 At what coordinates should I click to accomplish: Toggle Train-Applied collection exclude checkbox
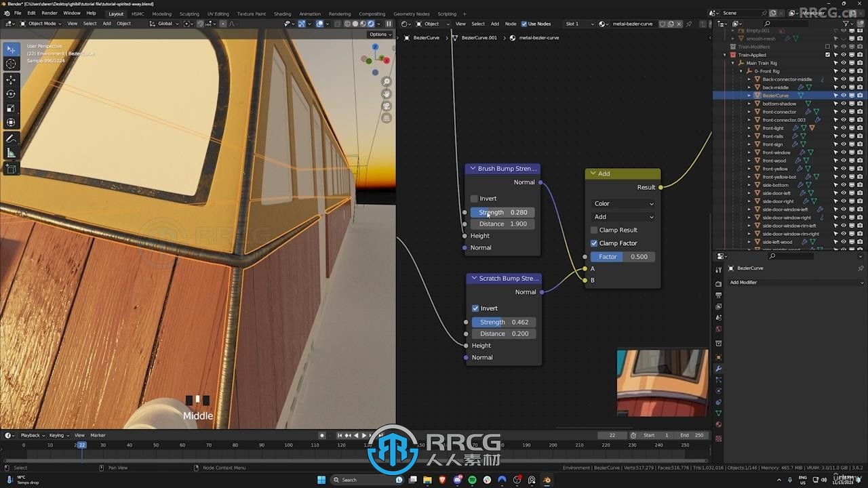point(827,55)
